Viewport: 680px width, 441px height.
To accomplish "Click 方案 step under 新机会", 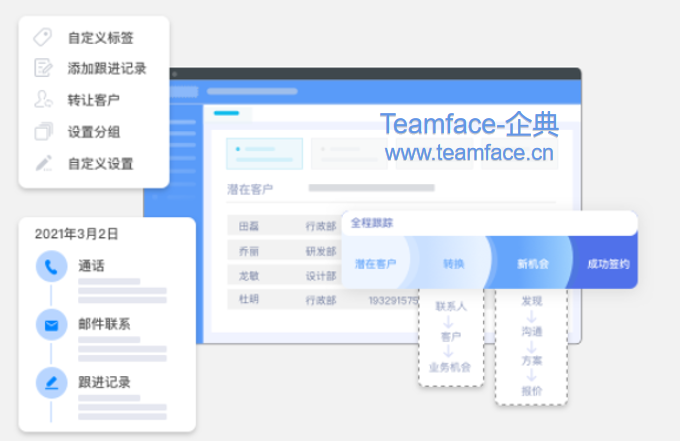I will pos(532,360).
